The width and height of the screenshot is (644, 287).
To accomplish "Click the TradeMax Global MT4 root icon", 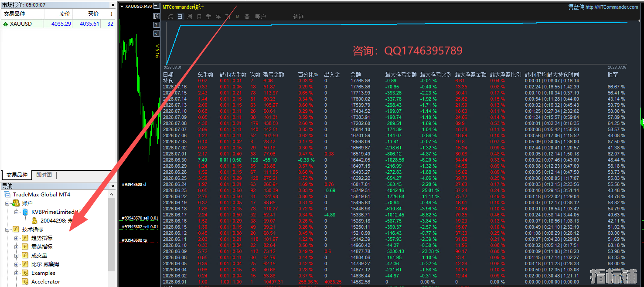I will coord(7,194).
